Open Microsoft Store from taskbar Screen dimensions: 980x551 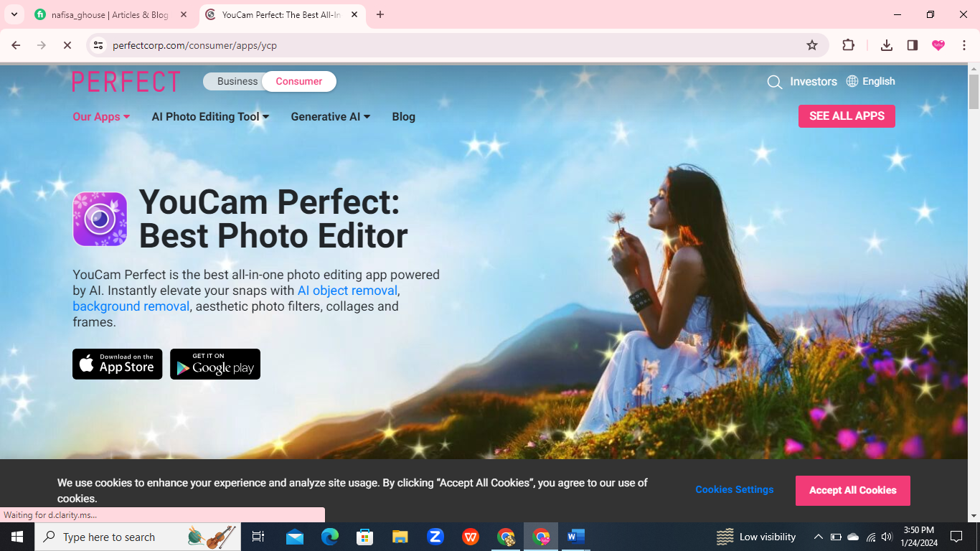(365, 537)
